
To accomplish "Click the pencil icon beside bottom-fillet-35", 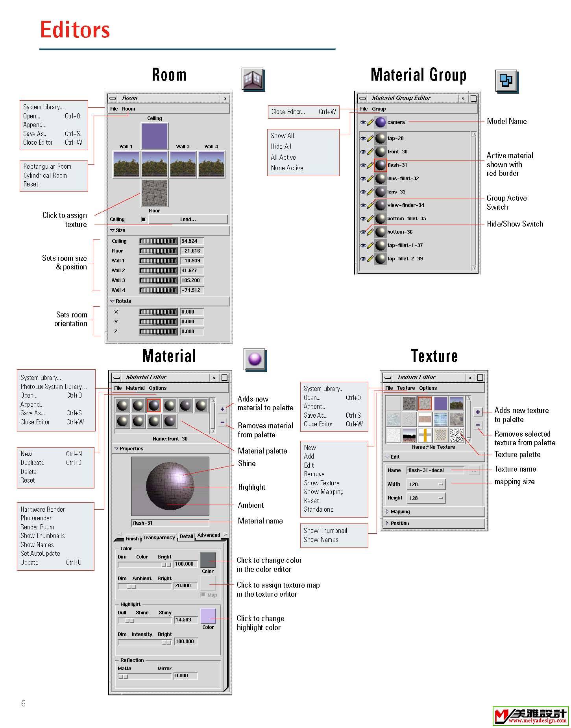I will [x=370, y=219].
